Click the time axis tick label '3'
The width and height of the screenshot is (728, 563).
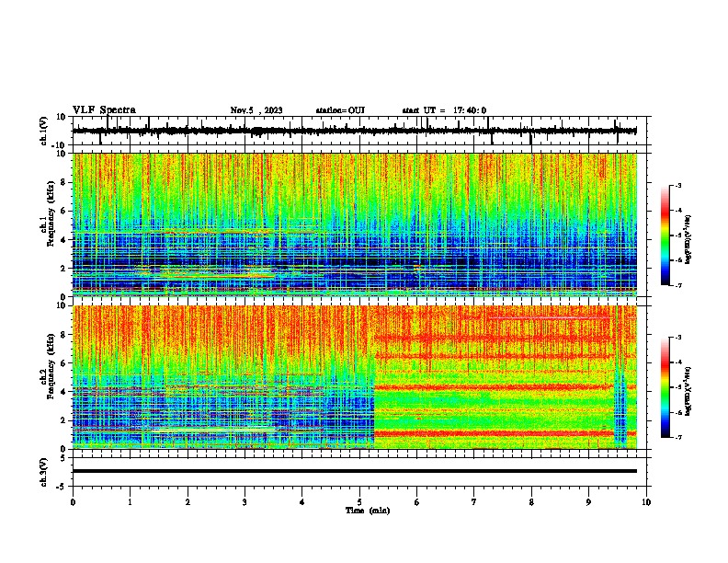point(245,502)
